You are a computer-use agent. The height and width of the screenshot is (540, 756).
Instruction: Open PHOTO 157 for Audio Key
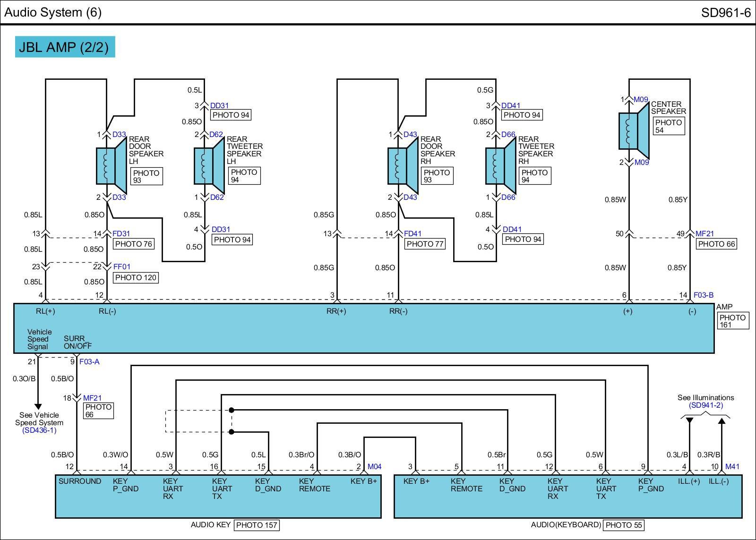(257, 525)
